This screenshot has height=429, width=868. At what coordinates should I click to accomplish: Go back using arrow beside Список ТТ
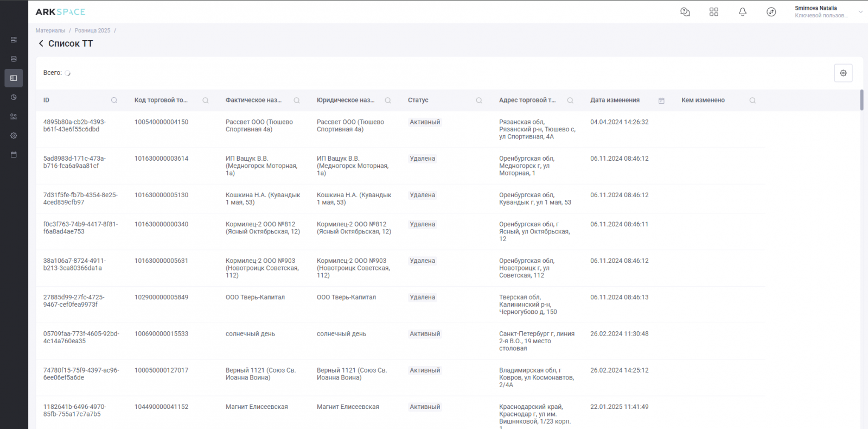click(41, 43)
